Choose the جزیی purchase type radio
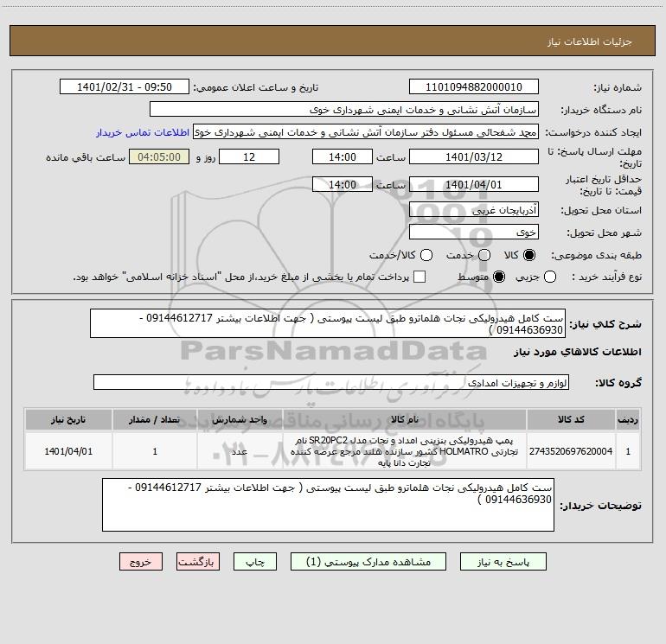Image resolution: width=666 pixels, height=644 pixels. point(550,277)
